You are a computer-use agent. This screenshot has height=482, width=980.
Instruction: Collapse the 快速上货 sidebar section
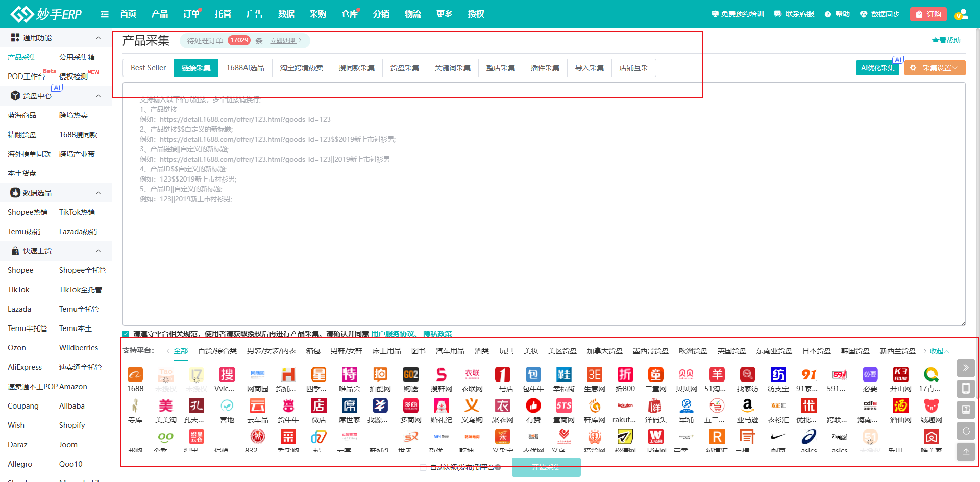(98, 251)
